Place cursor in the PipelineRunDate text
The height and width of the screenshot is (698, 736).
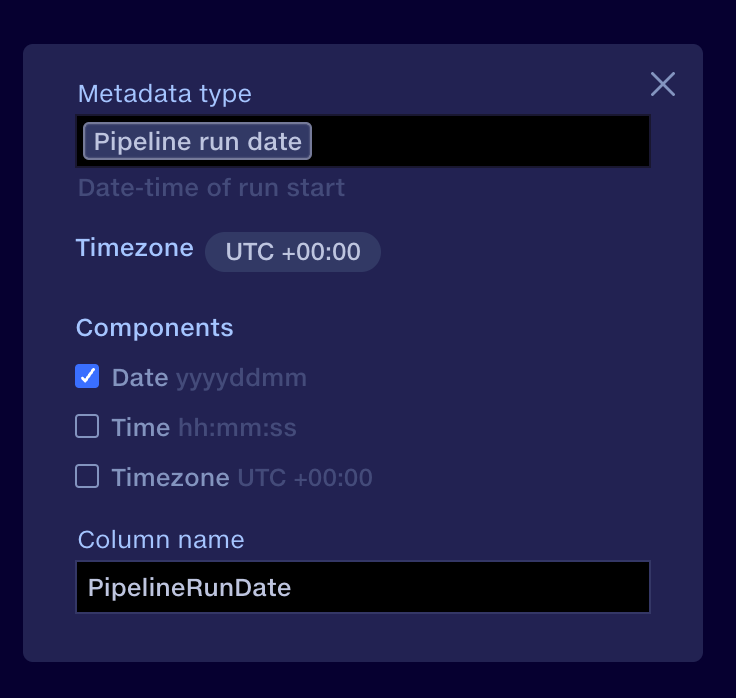point(190,587)
